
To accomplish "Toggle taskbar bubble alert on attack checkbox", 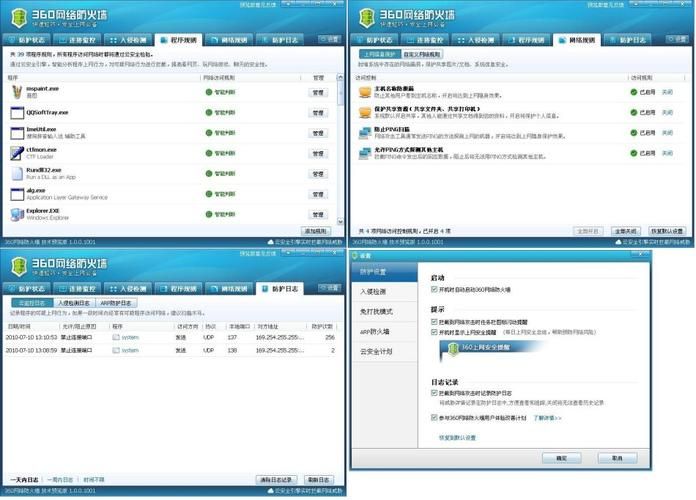I will (434, 321).
